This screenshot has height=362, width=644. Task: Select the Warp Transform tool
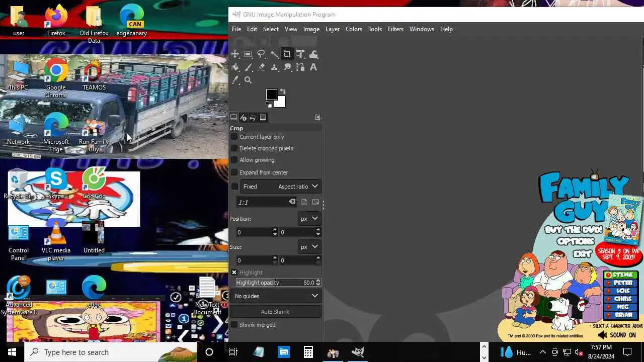tap(313, 54)
